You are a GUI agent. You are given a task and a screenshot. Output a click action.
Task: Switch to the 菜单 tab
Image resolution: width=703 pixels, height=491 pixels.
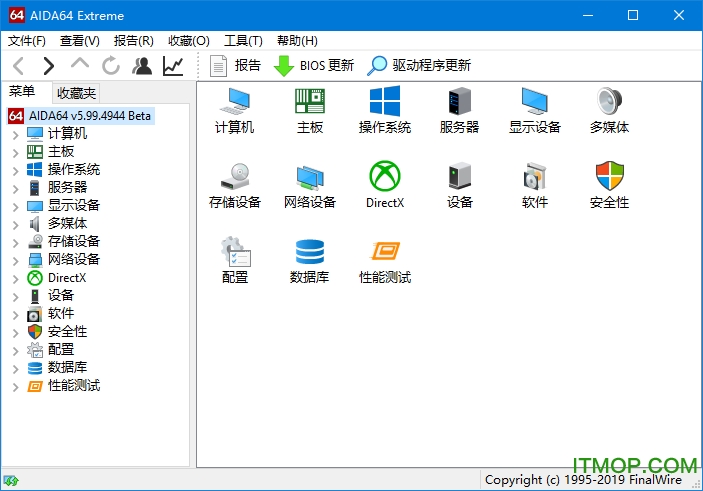[22, 92]
